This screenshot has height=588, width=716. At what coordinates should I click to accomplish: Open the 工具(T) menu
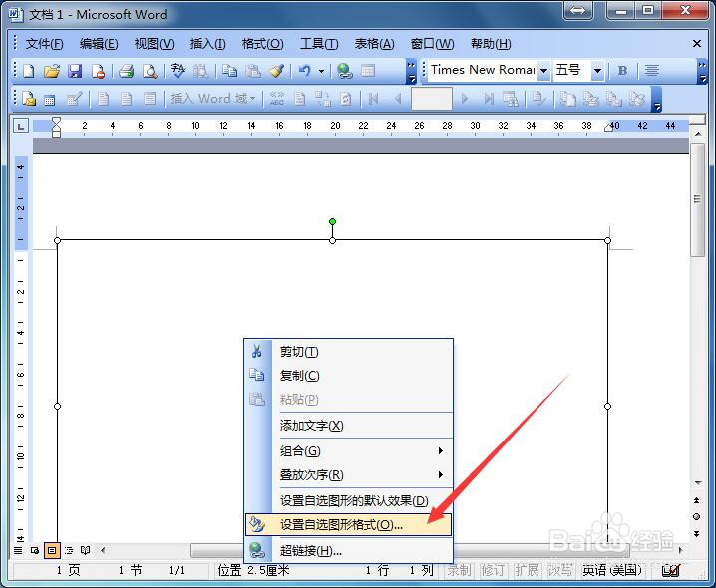click(x=319, y=44)
